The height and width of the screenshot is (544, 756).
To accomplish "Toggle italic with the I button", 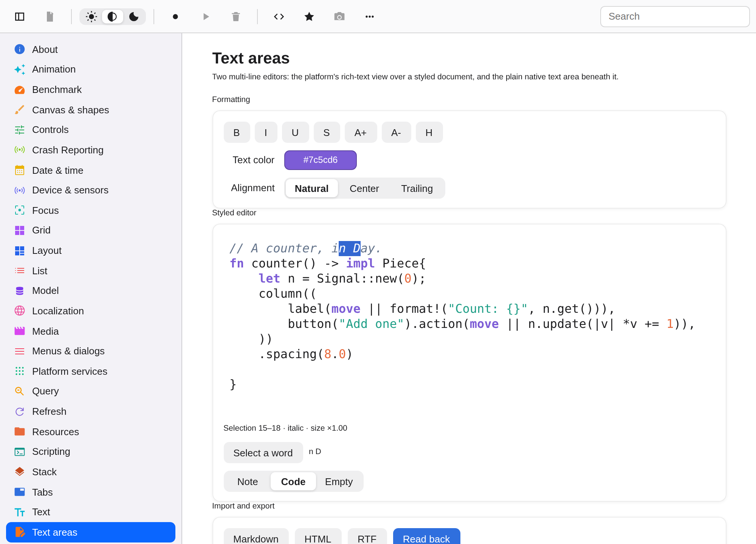I will [266, 133].
